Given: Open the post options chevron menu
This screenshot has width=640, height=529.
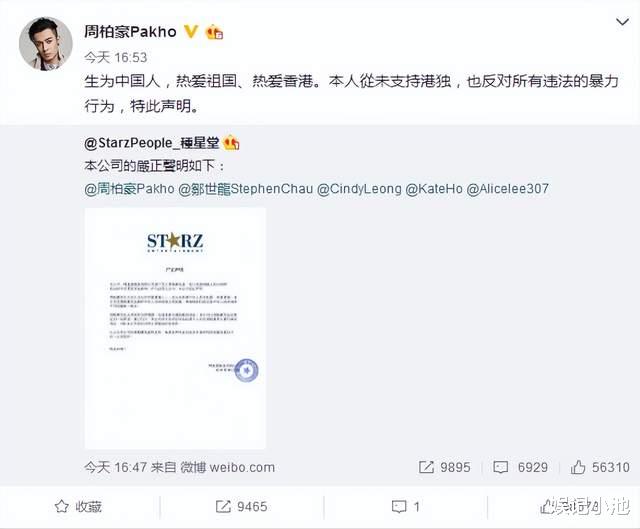Looking at the screenshot, I should (x=622, y=22).
